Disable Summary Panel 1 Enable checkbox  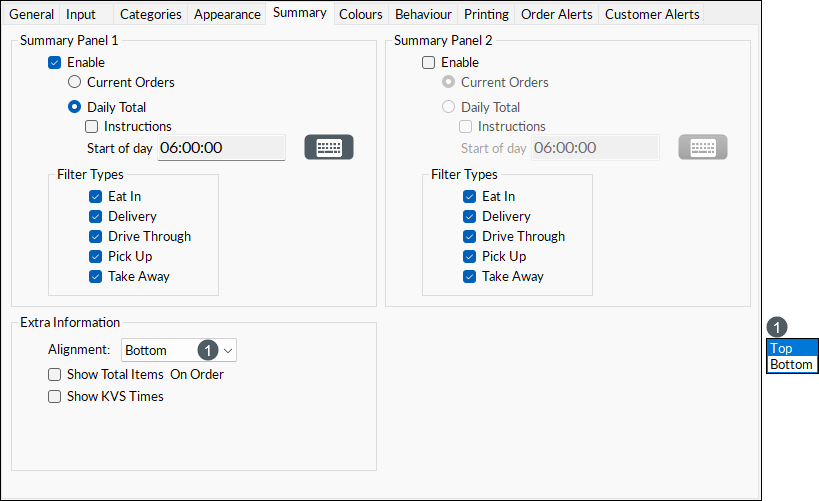click(54, 63)
